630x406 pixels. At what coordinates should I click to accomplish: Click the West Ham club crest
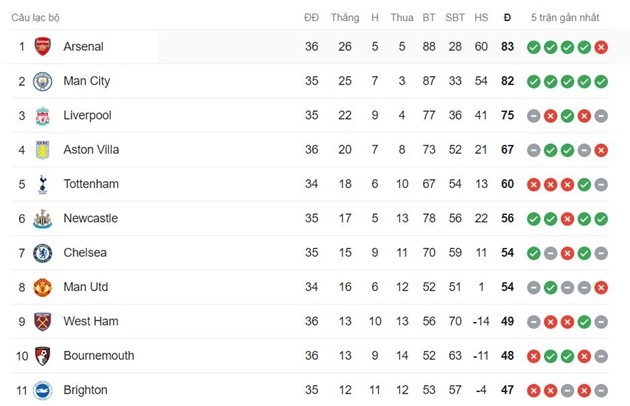point(42,322)
